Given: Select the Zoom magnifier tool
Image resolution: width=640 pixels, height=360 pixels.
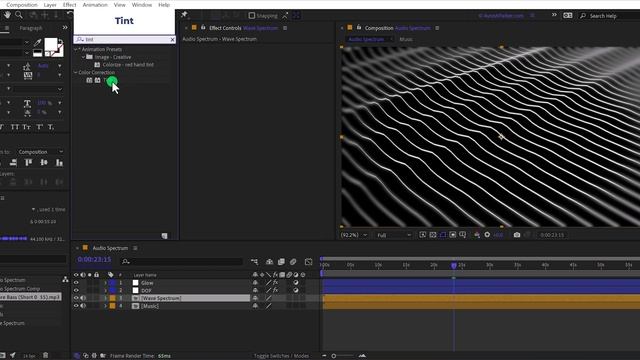Looking at the screenshot, I should point(19,15).
